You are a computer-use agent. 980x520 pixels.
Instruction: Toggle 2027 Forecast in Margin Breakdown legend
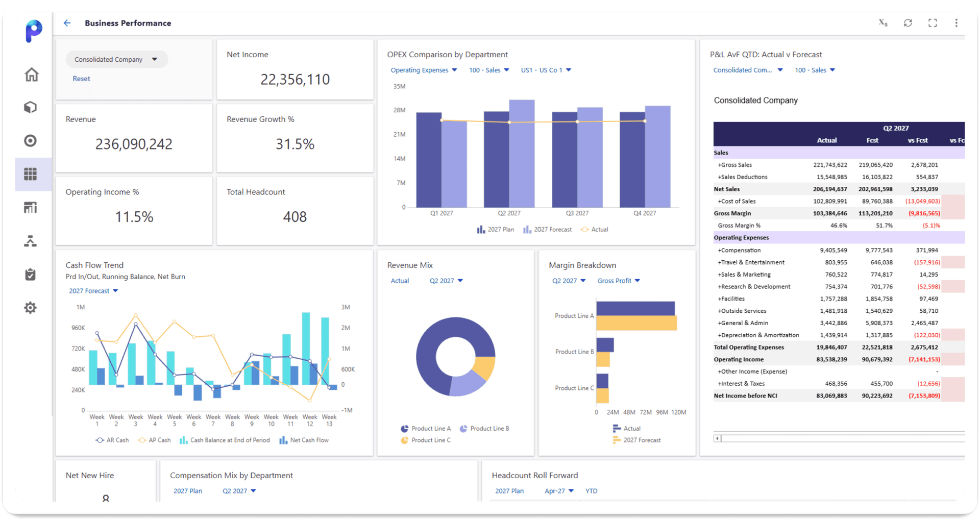[636, 440]
